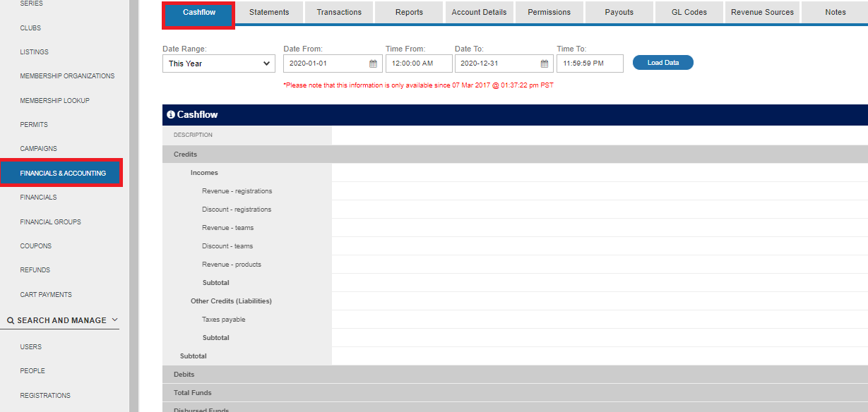Select the GL Codes tab
This screenshot has width=868, height=412.
tap(689, 13)
